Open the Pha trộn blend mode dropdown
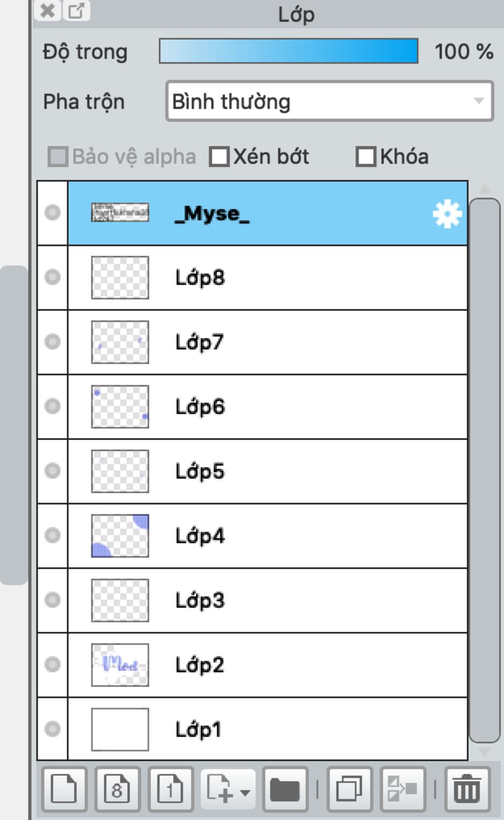 click(x=329, y=101)
